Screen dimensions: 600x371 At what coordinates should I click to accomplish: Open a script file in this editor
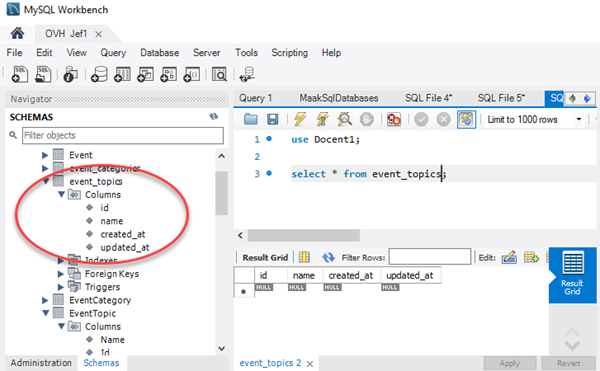coord(251,119)
